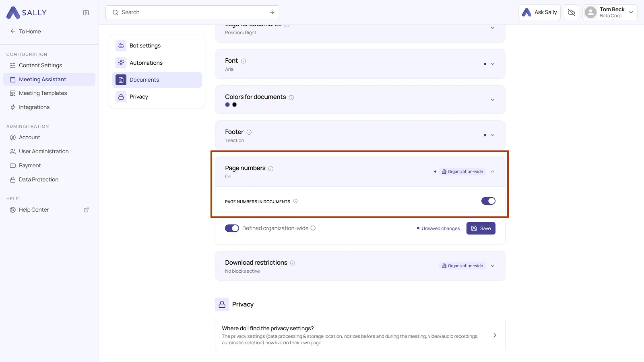The image size is (644, 362).
Task: Collapse the sidebar panel icon
Action: click(x=86, y=13)
